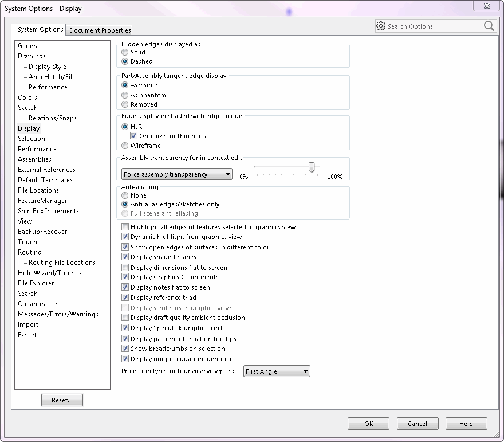Viewport: 504px width, 442px height.
Task: Toggle Show open edges of surfaces checkbox
Action: [125, 247]
